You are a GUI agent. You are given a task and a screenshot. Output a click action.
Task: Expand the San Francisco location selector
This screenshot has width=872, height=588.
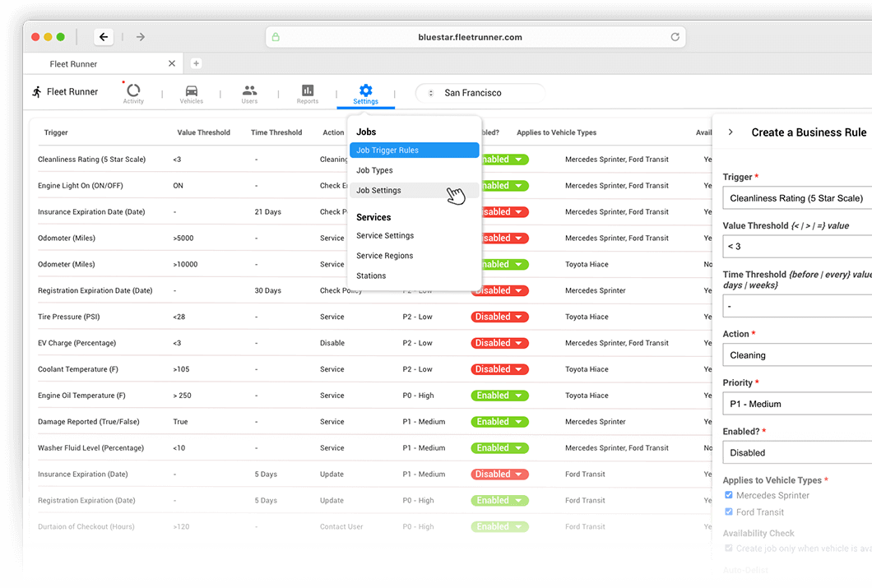coord(480,93)
